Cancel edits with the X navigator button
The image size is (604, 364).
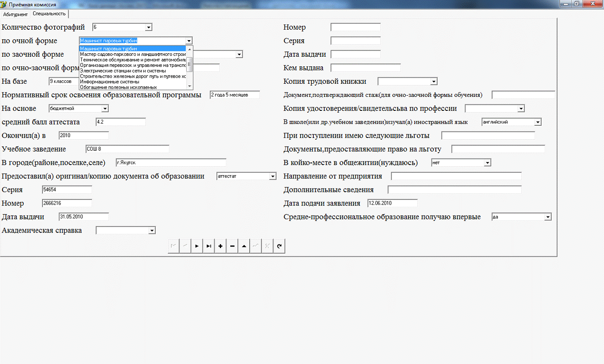point(268,246)
